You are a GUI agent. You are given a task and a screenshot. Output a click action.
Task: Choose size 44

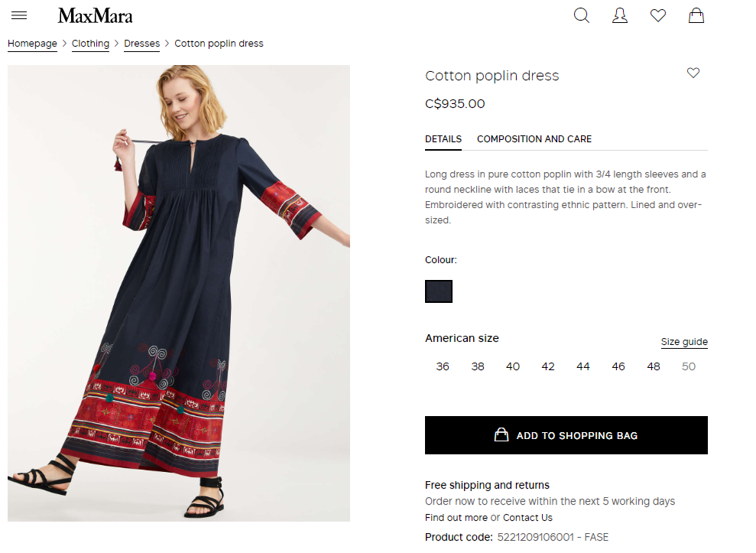click(583, 366)
